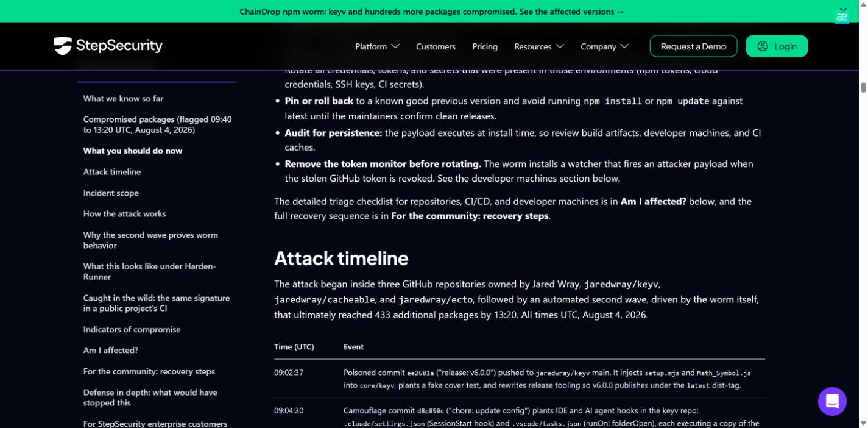Click the 09:04:30 timestamp cell
Image resolution: width=868 pixels, height=428 pixels.
click(x=289, y=411)
